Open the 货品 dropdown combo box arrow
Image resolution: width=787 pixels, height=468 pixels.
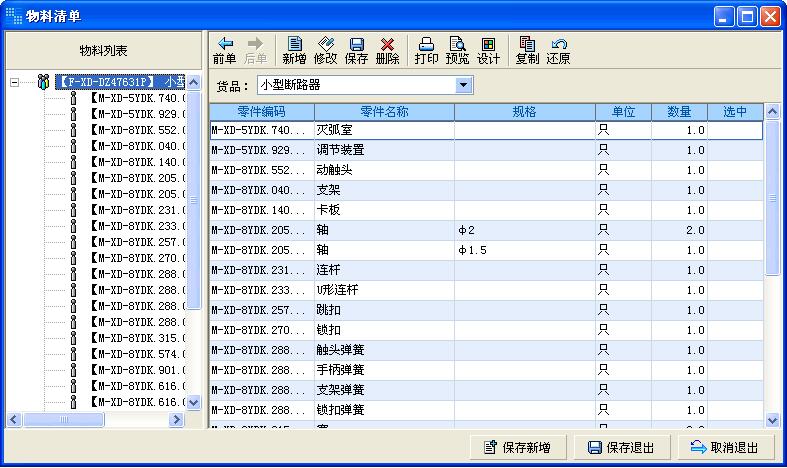pyautogui.click(x=463, y=86)
